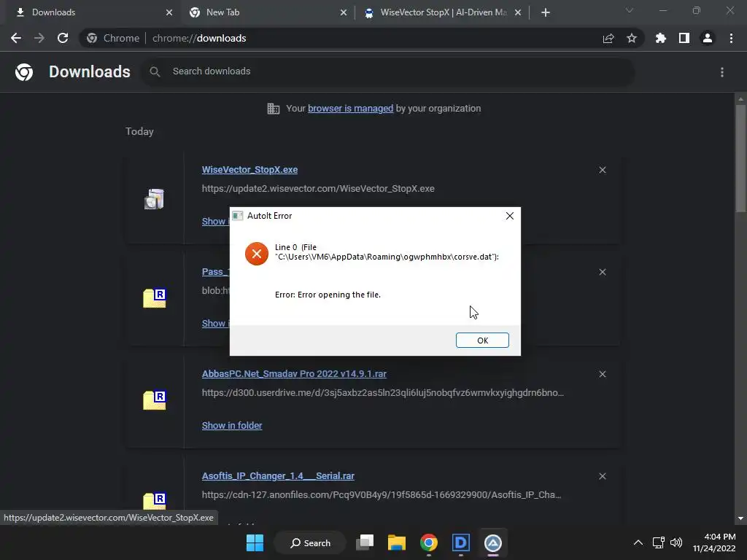The height and width of the screenshot is (560, 747).
Task: Click the volume speaker tray icon
Action: [676, 542]
